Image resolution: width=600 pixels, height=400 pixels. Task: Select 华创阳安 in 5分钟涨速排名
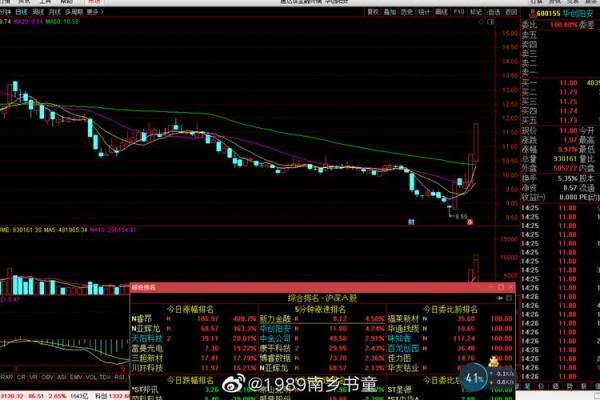276,328
